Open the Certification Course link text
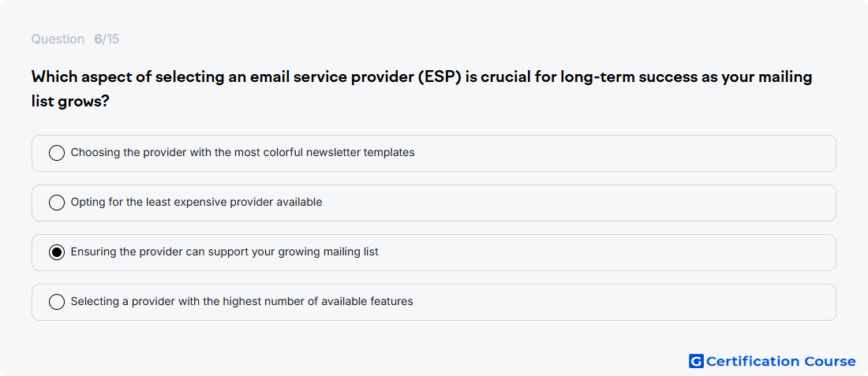Screen dimensions: 868x376 781,362
